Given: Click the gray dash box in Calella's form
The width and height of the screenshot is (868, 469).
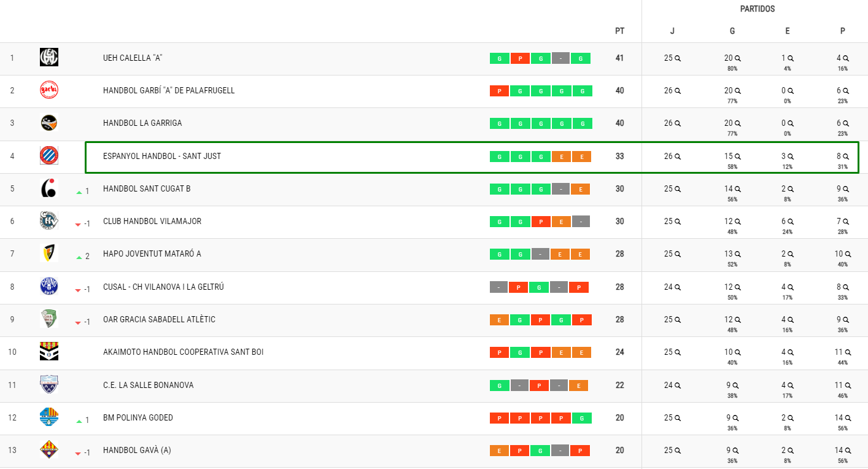Looking at the screenshot, I should point(560,58).
